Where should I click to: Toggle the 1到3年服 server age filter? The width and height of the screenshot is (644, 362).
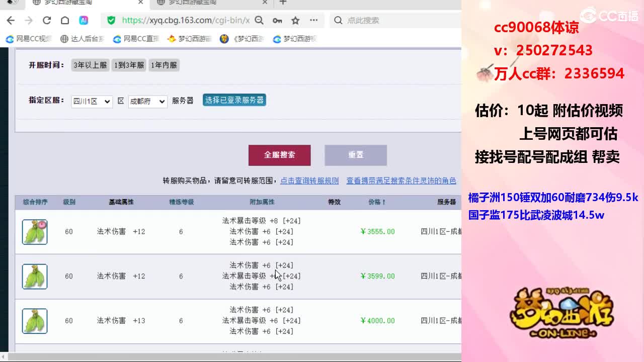point(129,65)
